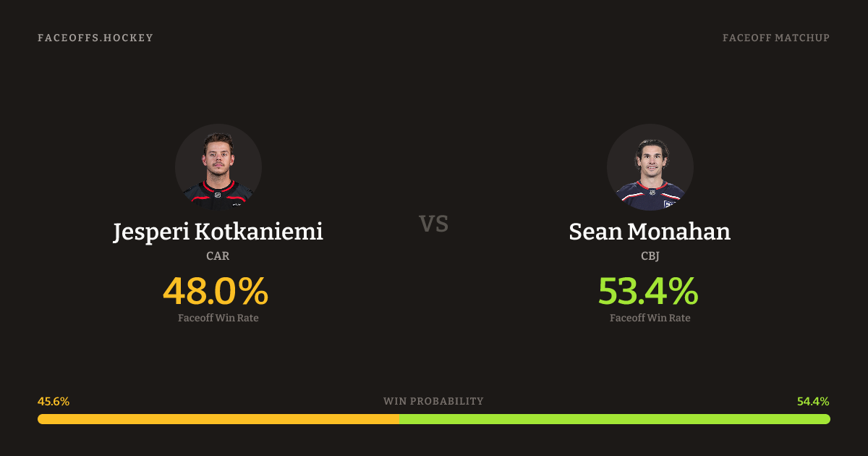The width and height of the screenshot is (868, 456).
Task: Click the VS matchup divider
Action: click(434, 224)
